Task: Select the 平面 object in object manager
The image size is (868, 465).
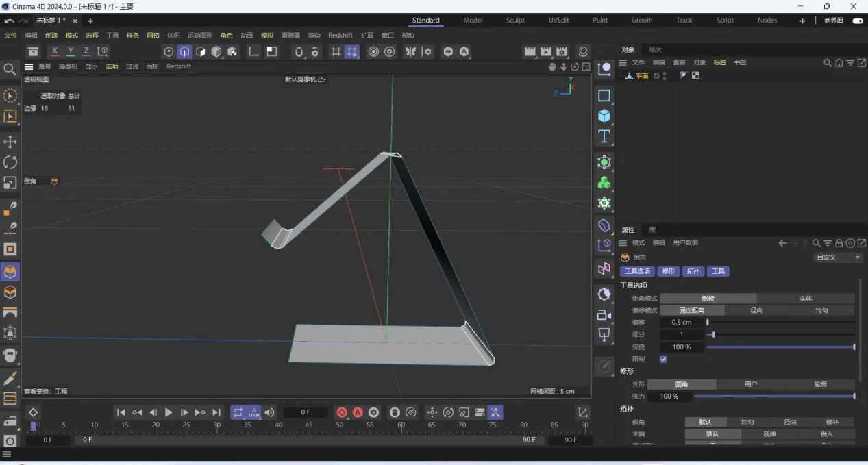Action: click(641, 76)
